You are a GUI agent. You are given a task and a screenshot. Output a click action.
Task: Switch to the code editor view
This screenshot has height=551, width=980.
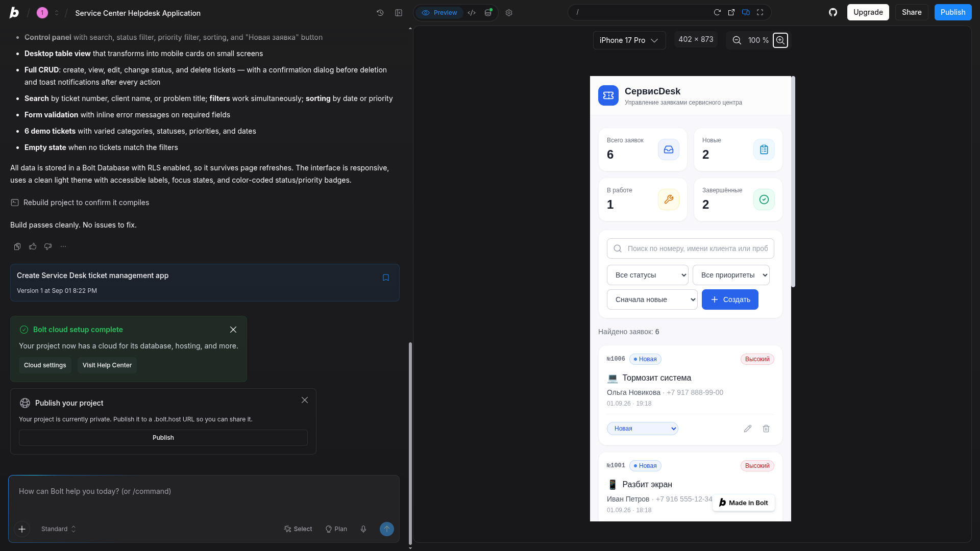[472, 13]
